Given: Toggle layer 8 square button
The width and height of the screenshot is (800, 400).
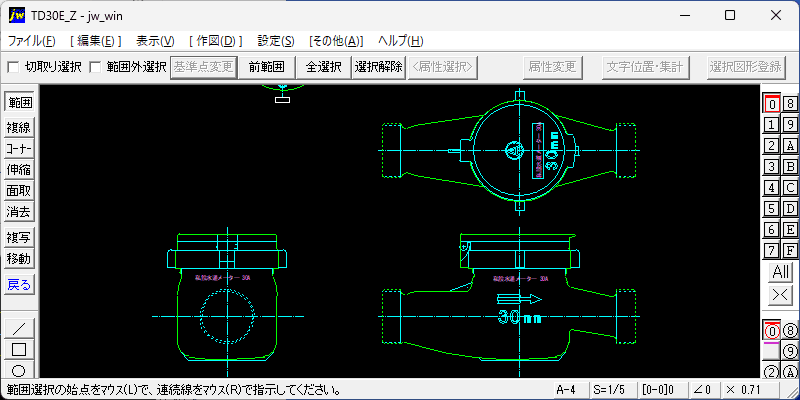Looking at the screenshot, I should pyautogui.click(x=790, y=104).
